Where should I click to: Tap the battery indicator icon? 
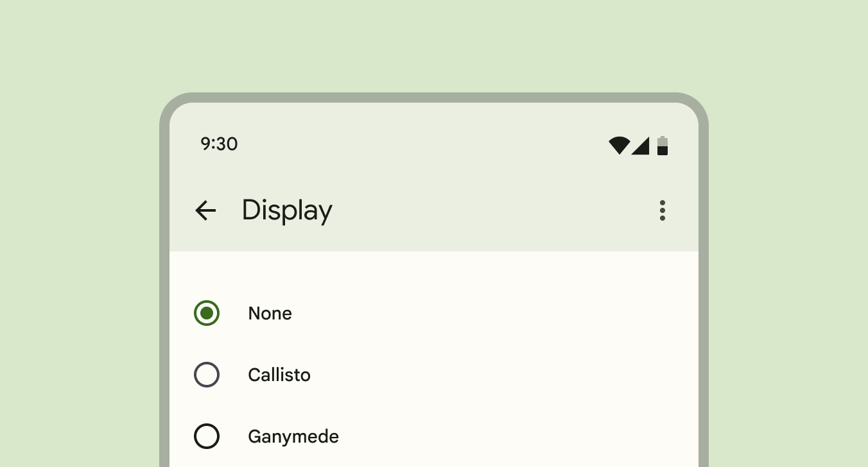[x=663, y=146]
